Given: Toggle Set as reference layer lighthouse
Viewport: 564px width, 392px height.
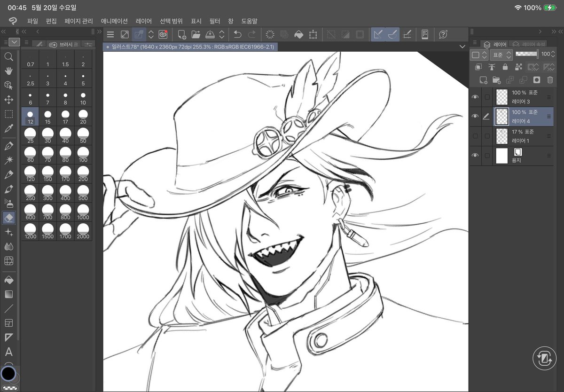Looking at the screenshot, I should pyautogui.click(x=492, y=67).
